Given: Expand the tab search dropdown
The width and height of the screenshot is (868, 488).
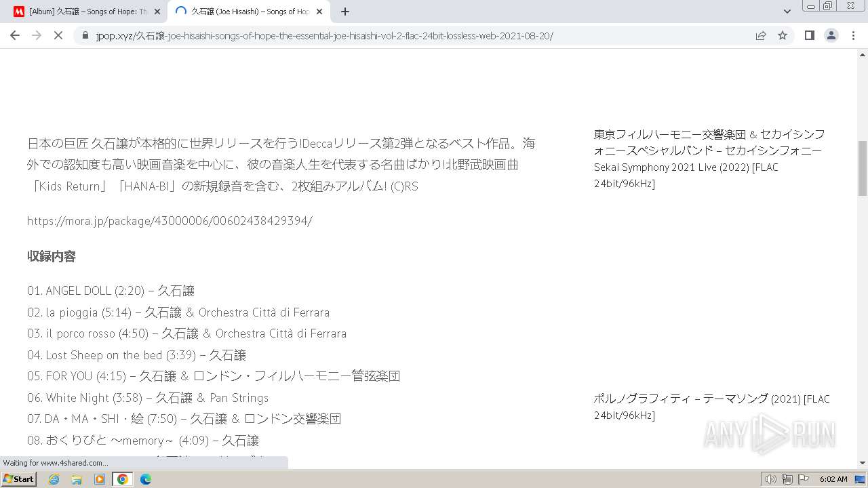Looking at the screenshot, I should [x=787, y=12].
